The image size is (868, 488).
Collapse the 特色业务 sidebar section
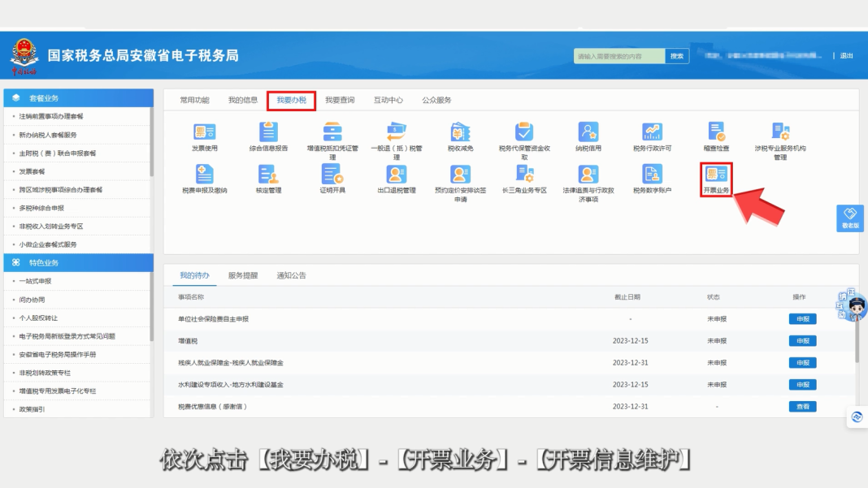point(77,262)
